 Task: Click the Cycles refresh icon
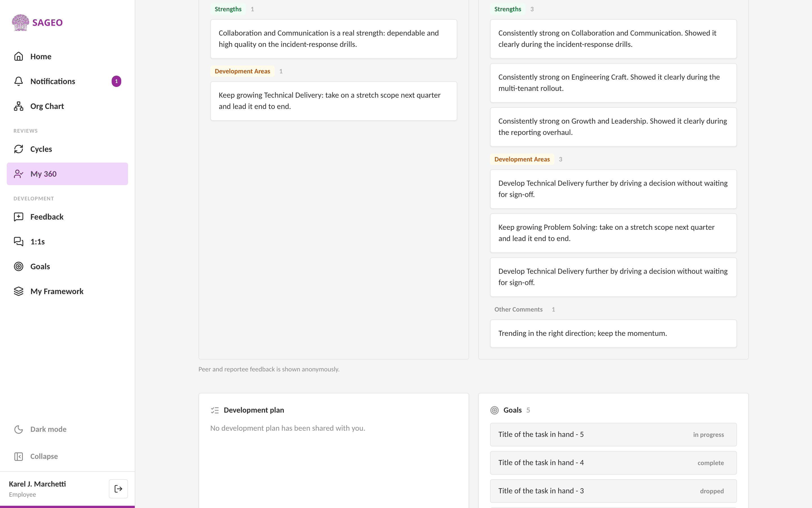[x=18, y=149]
